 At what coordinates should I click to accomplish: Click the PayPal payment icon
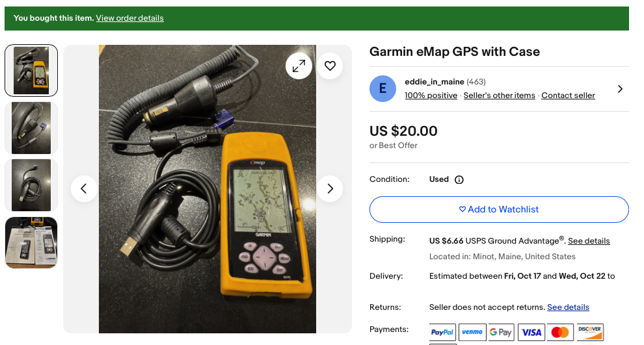[442, 332]
